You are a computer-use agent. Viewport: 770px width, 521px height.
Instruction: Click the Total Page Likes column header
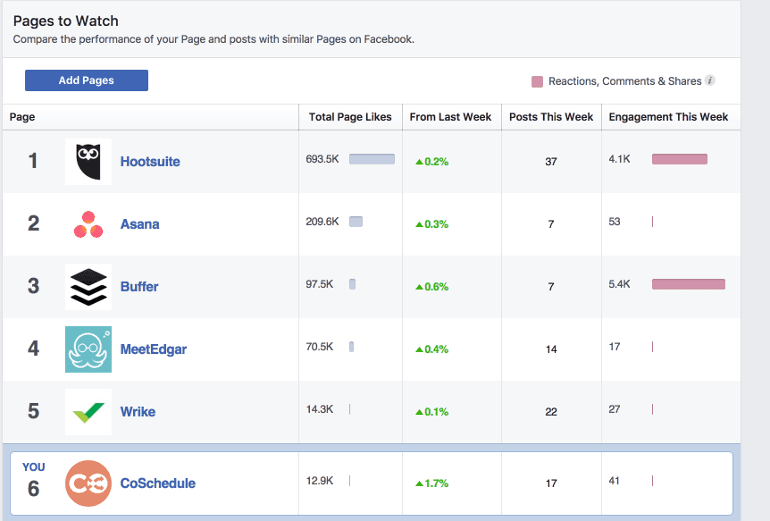350,117
